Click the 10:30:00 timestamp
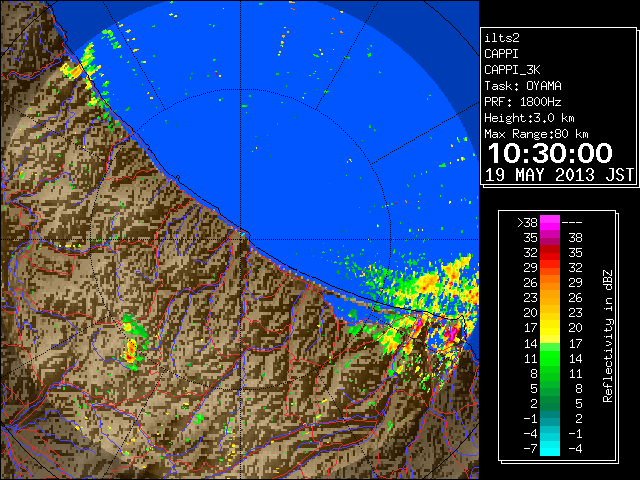The width and height of the screenshot is (640, 480). (x=550, y=153)
